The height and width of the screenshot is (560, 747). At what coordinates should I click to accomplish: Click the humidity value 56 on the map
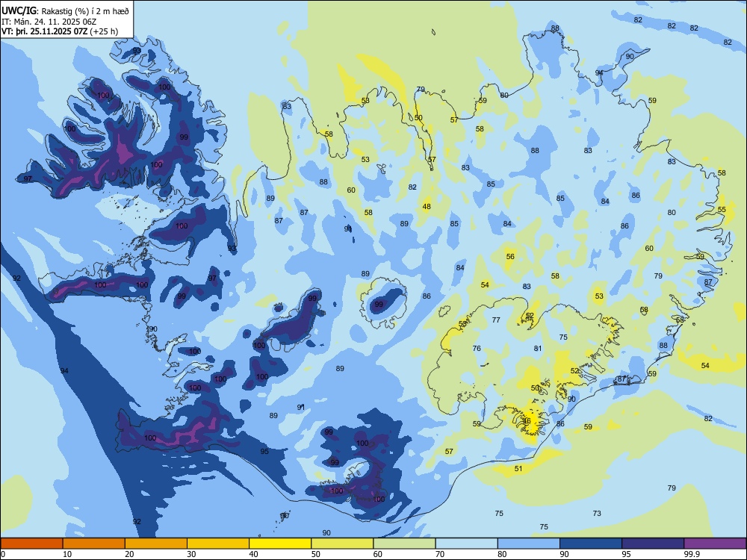pyautogui.click(x=510, y=256)
